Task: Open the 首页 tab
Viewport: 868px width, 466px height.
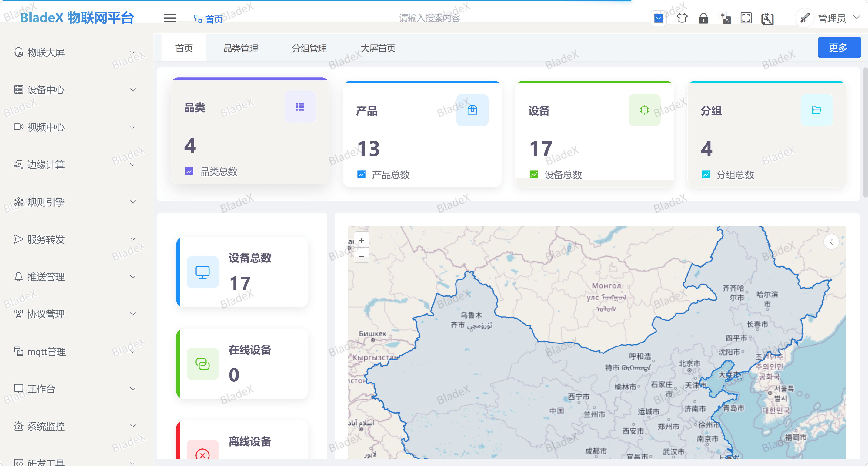Action: tap(184, 48)
